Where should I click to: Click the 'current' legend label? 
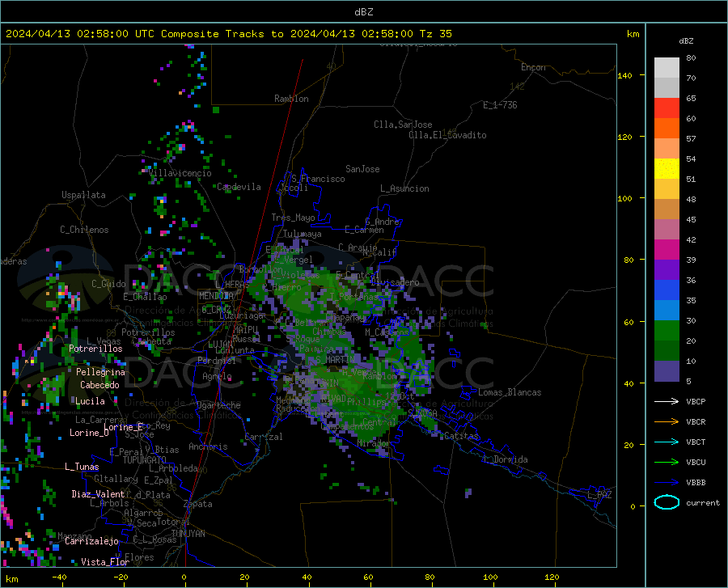click(x=703, y=502)
